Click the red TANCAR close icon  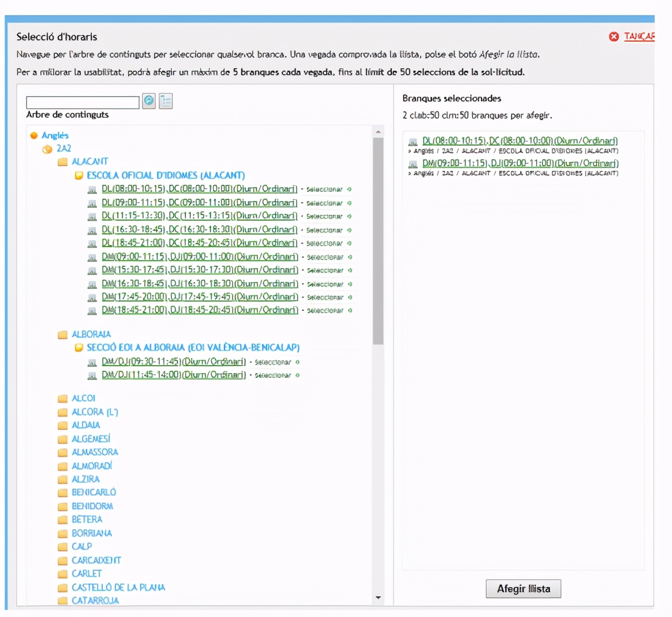click(614, 37)
